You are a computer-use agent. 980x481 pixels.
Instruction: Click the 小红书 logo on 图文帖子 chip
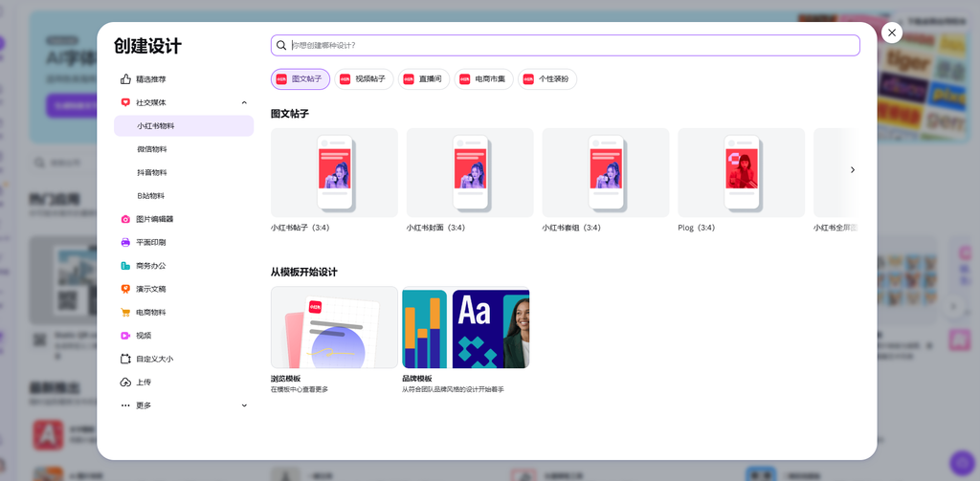click(281, 79)
